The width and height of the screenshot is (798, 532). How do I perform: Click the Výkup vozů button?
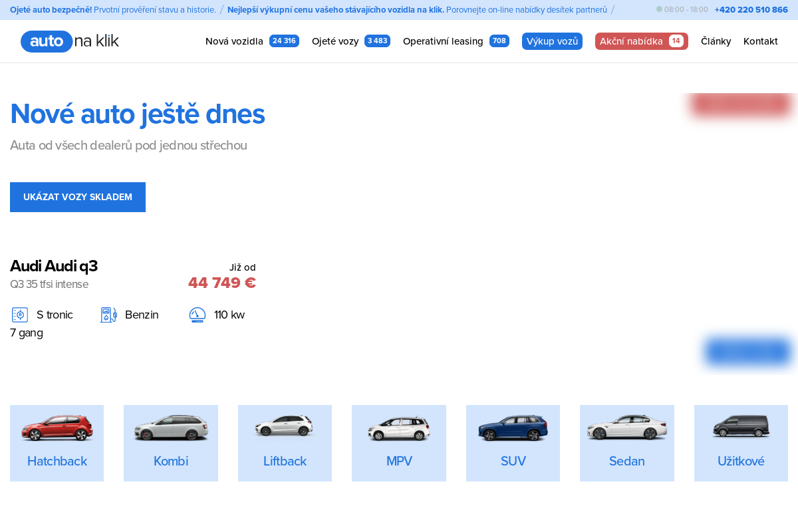click(552, 41)
